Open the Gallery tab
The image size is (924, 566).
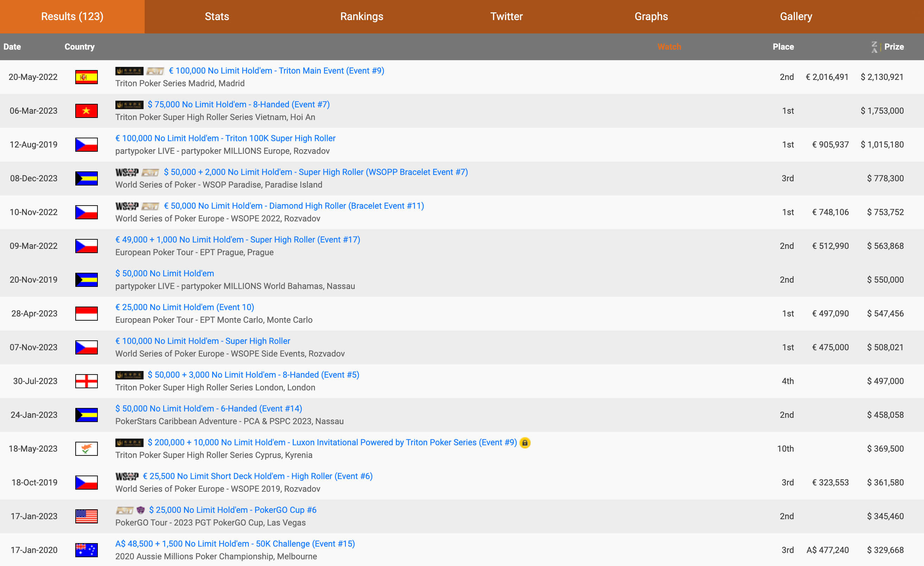796,17
